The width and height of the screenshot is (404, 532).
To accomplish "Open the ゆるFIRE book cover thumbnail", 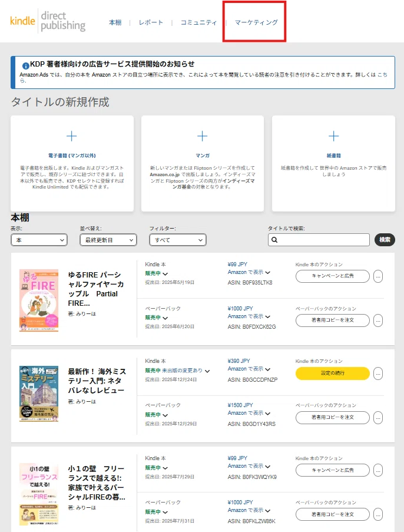I will click(39, 300).
